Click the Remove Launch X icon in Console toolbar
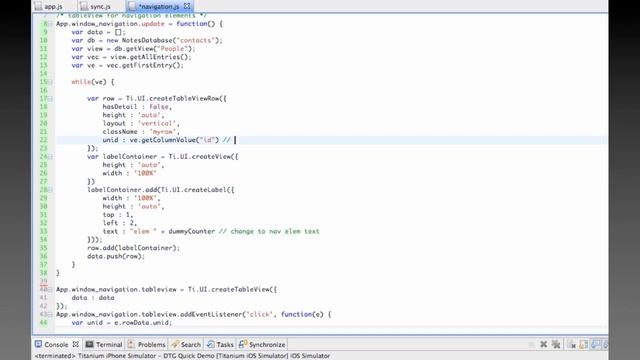The width and height of the screenshot is (640, 360). 543,344
